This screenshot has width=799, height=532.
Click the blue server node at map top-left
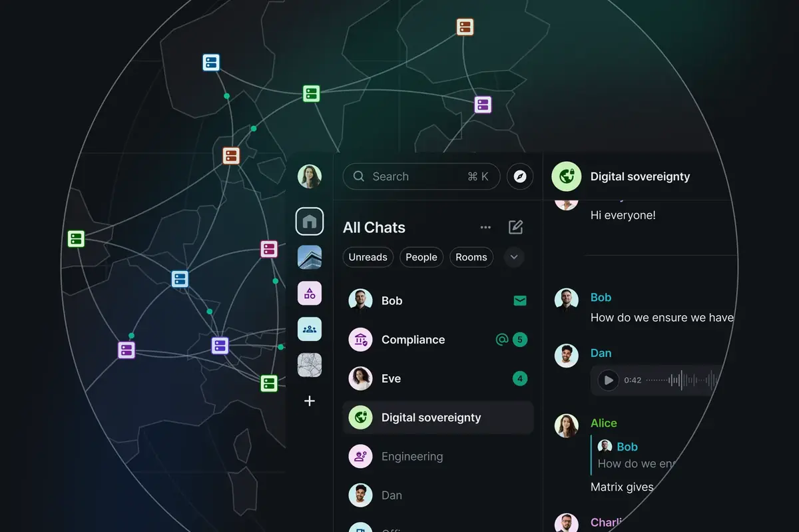[211, 63]
